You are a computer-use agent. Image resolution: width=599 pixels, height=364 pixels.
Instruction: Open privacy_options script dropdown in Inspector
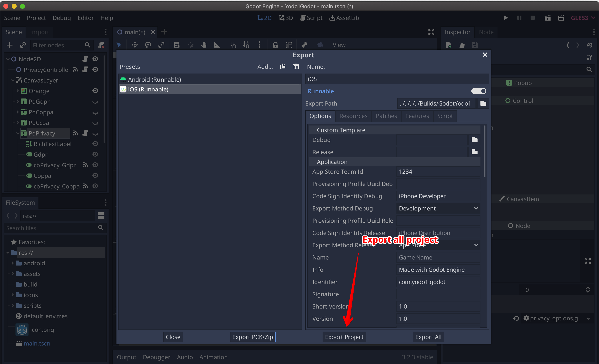[x=588, y=318]
